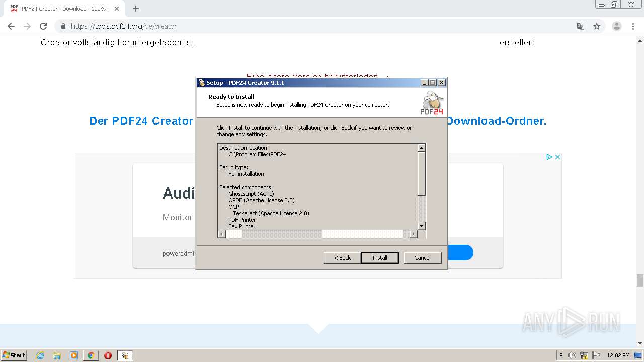Viewport: 644px width, 362px height.
Task: Select the PDF24 Creator Download tab
Action: [64, 9]
